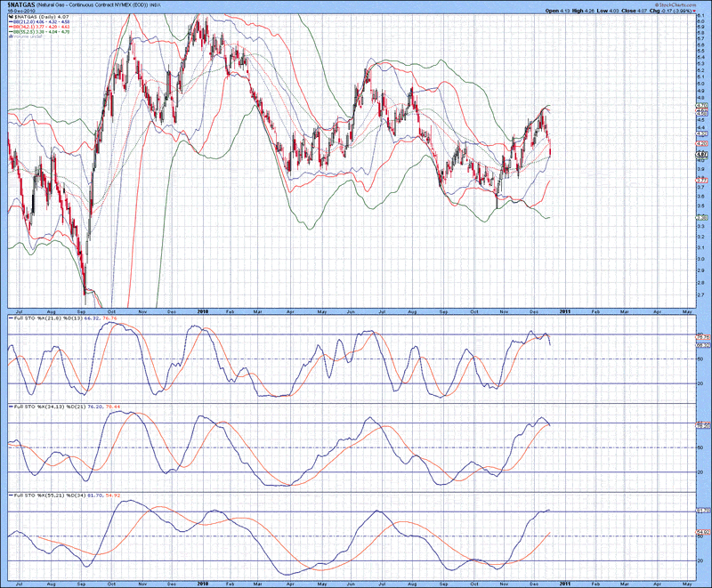Click the candlestick icon beside $NATGAS (Daily)
The height and width of the screenshot is (588, 712).
[x=10, y=19]
